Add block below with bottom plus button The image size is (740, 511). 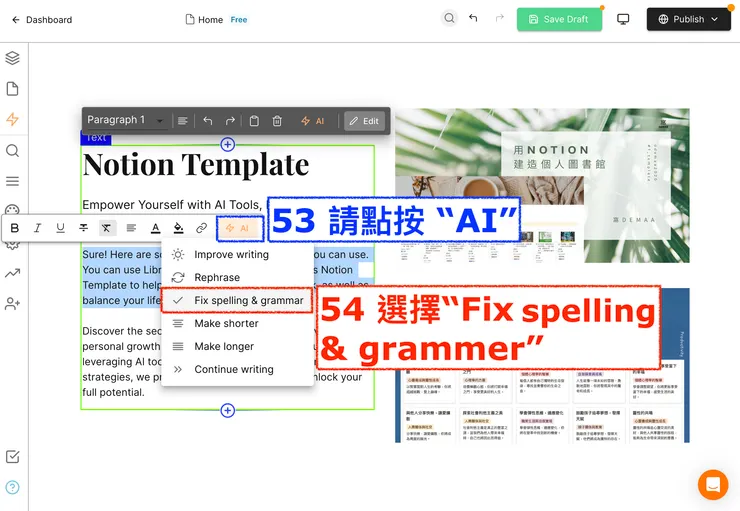coord(228,410)
